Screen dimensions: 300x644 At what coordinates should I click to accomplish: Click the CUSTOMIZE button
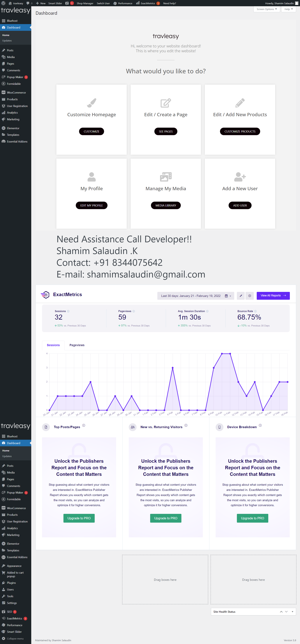[x=91, y=131]
